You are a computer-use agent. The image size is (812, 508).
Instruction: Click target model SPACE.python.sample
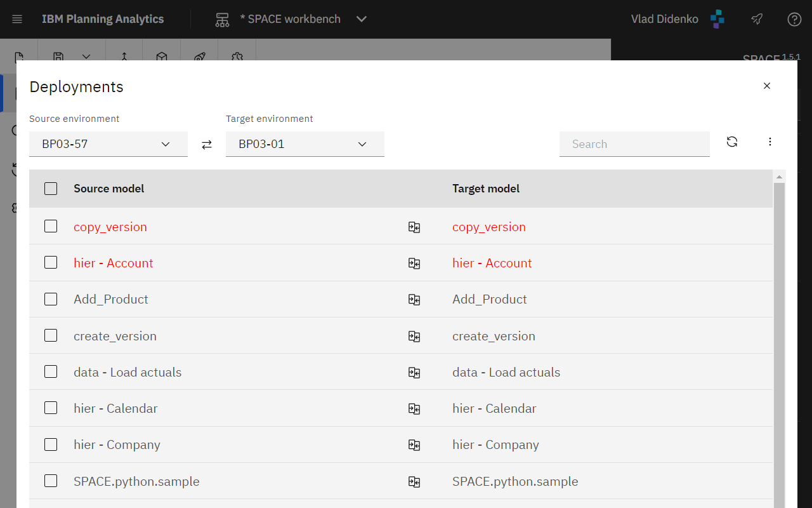click(x=515, y=481)
